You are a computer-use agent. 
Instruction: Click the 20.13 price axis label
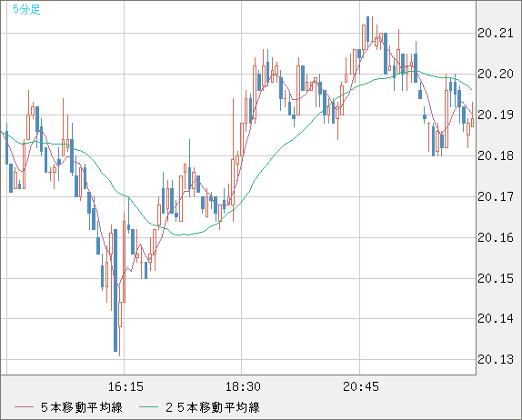(x=496, y=360)
